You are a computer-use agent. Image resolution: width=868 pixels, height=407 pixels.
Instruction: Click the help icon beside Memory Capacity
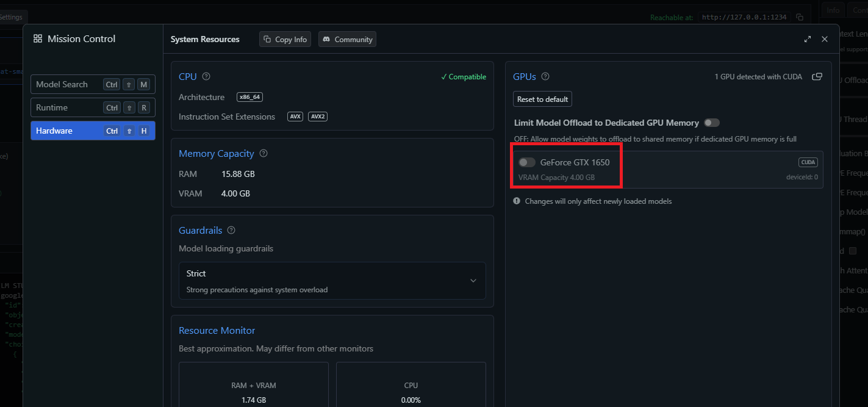click(x=264, y=153)
